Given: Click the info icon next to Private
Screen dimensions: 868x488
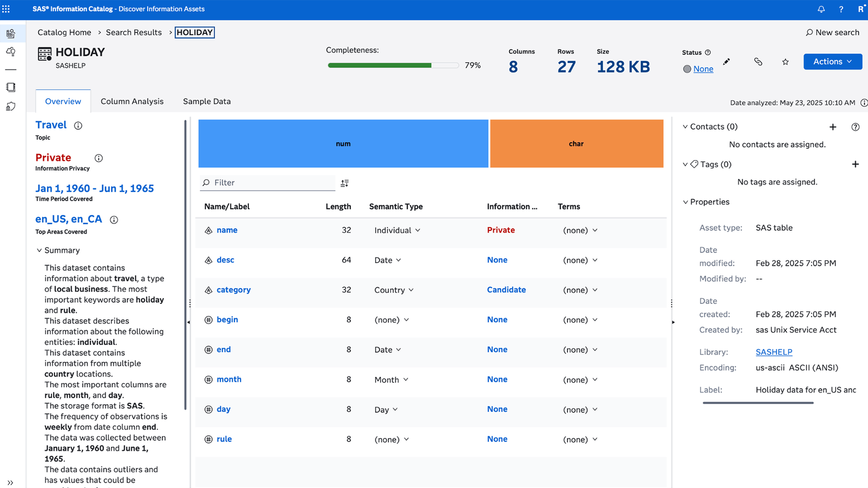Looking at the screenshot, I should [98, 158].
